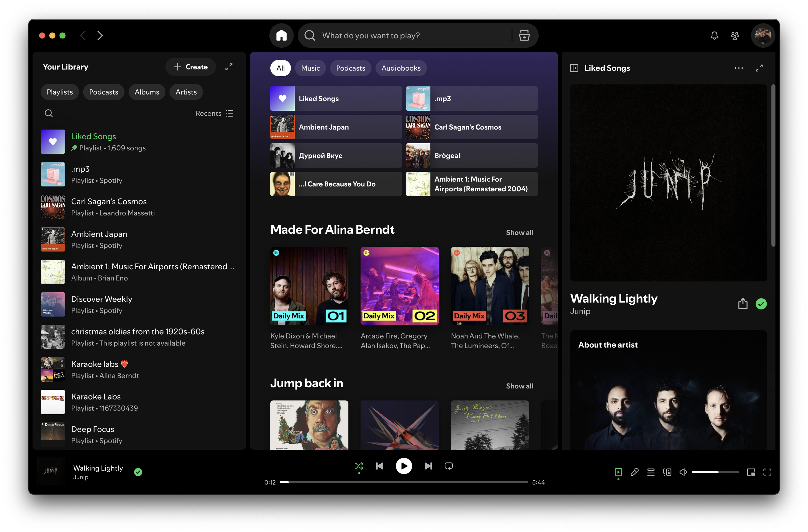Skip to previous track
This screenshot has height=532, width=808.
(x=379, y=466)
